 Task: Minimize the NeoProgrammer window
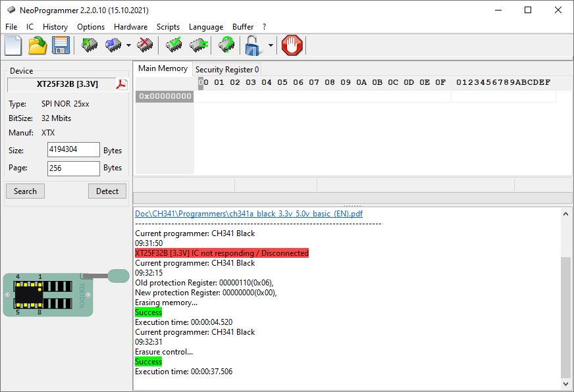(x=498, y=10)
